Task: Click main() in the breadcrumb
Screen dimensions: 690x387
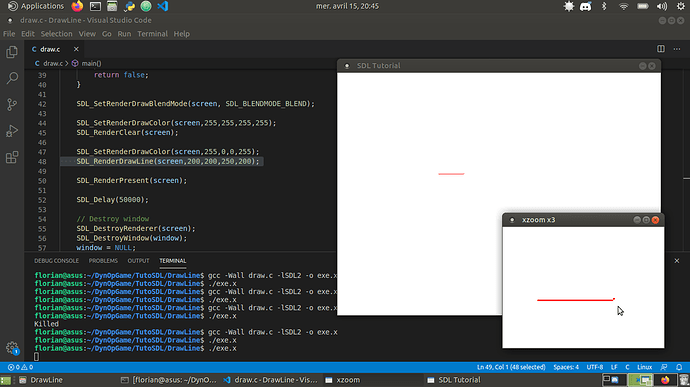Action: (91, 63)
